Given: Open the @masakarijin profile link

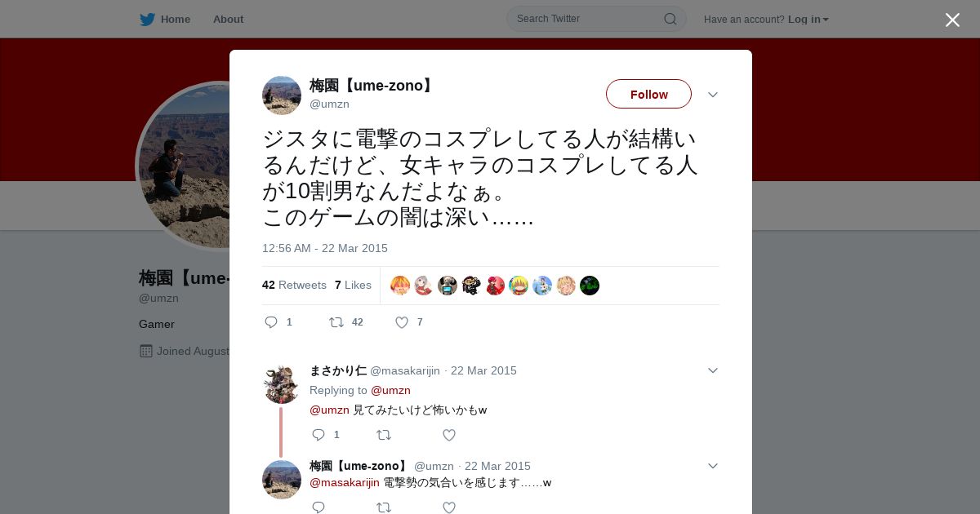Looking at the screenshot, I should [405, 370].
